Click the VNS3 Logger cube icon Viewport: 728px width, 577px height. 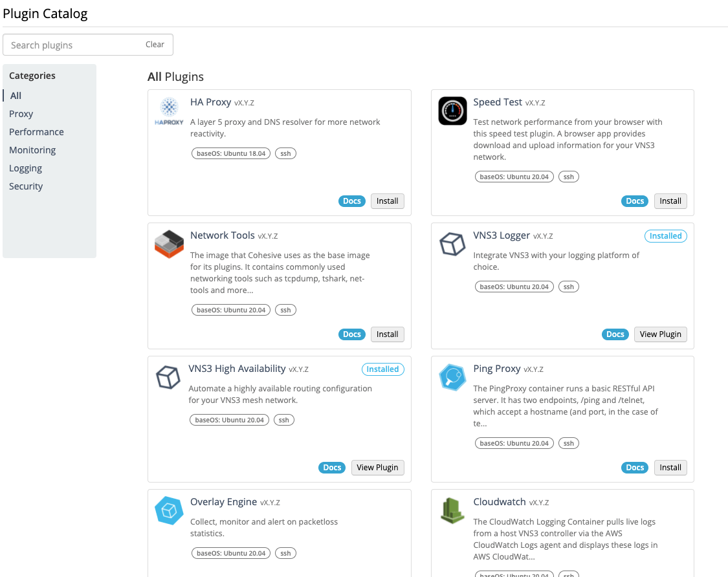click(453, 244)
